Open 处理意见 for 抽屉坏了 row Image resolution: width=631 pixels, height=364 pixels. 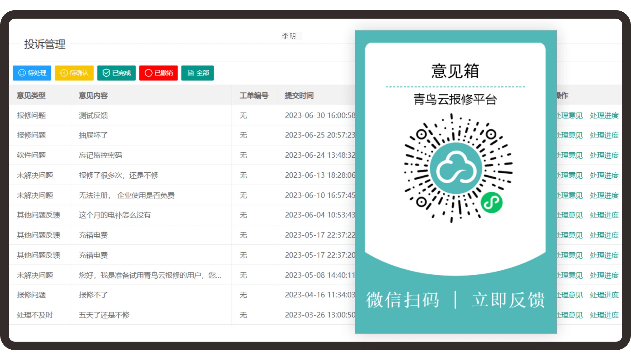tap(569, 135)
